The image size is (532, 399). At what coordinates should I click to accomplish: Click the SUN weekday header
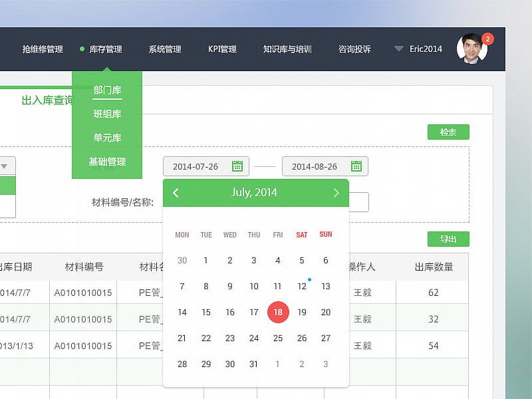coord(326,235)
